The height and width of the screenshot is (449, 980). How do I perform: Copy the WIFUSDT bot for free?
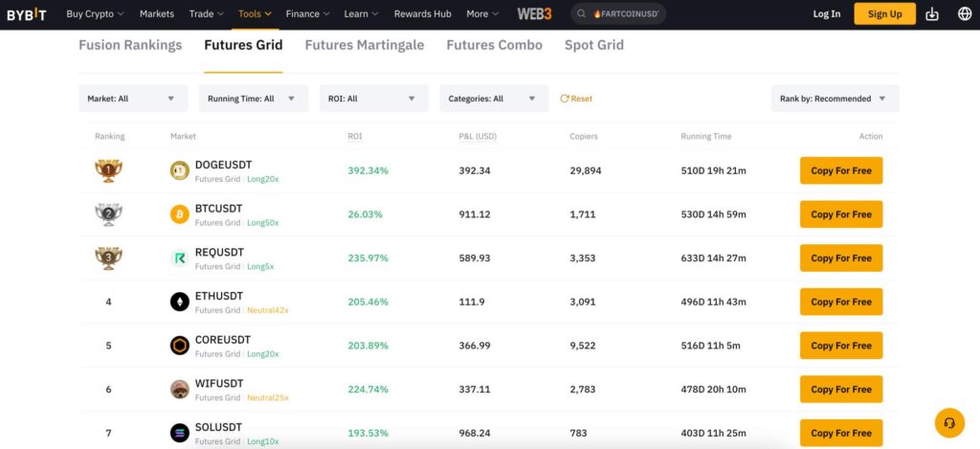(841, 390)
